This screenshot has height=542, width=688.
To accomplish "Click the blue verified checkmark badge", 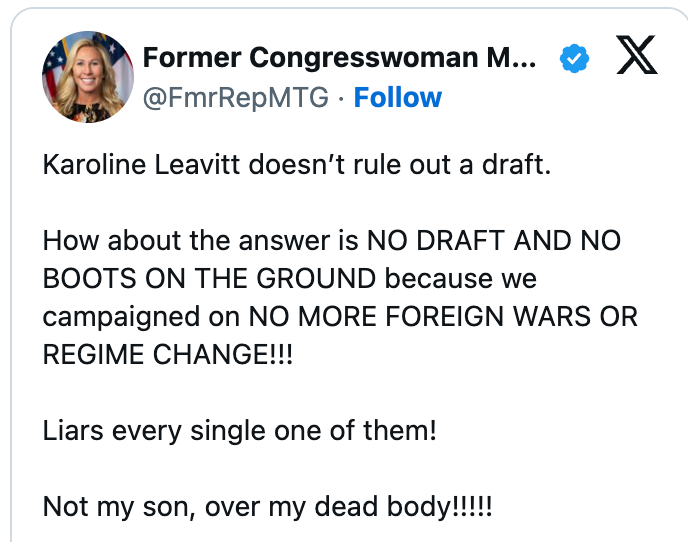I will 573,60.
